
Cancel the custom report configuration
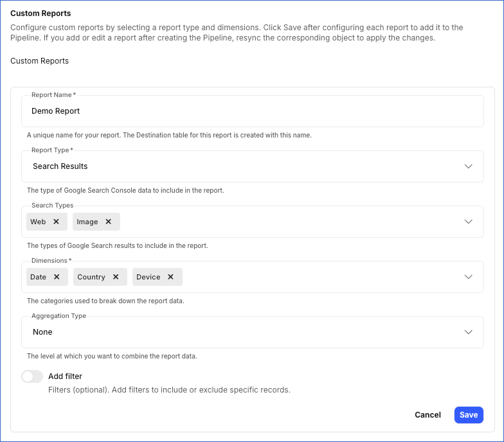tap(428, 415)
